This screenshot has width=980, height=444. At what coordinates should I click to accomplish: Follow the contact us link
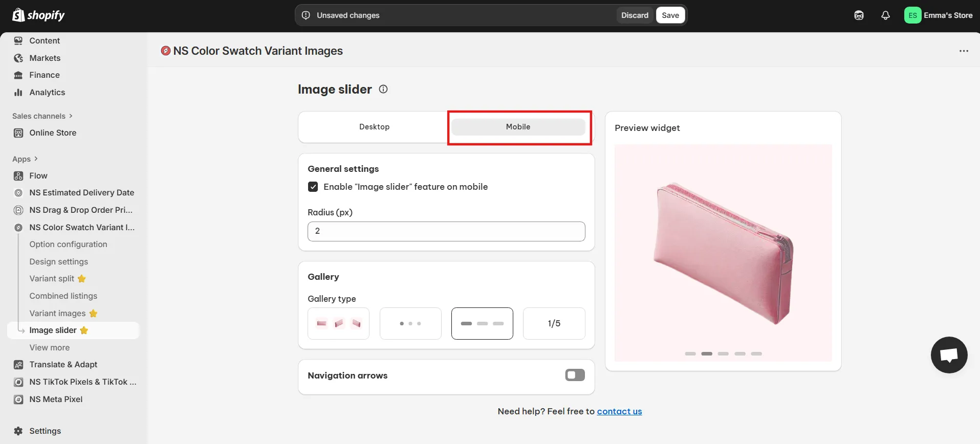pyautogui.click(x=619, y=411)
